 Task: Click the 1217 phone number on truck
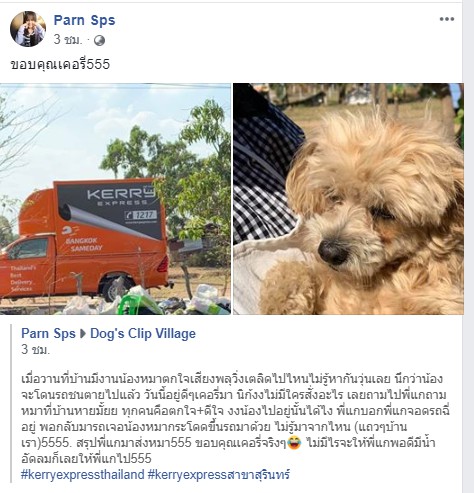pyautogui.click(x=141, y=215)
